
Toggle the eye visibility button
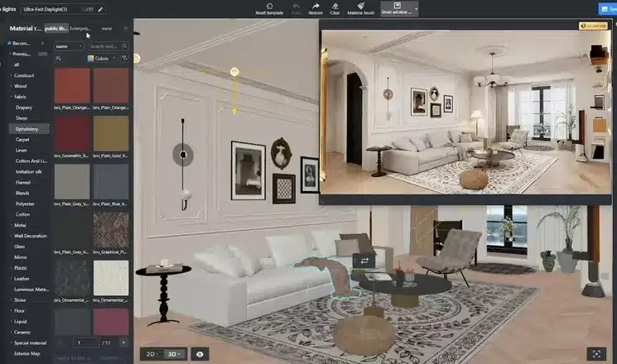point(200,353)
